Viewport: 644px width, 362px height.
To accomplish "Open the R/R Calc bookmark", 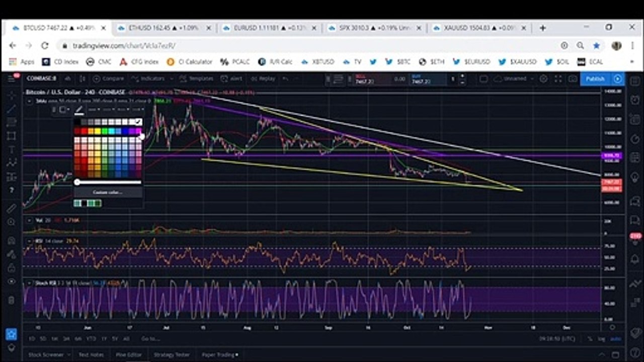I will [x=275, y=62].
